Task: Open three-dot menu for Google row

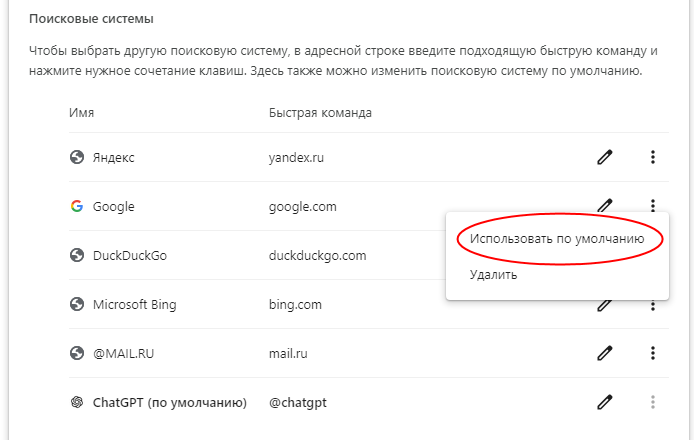Action: (653, 205)
